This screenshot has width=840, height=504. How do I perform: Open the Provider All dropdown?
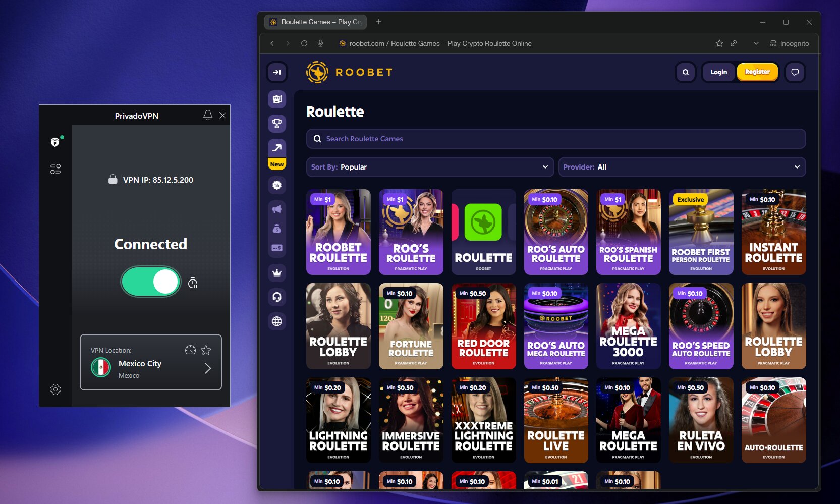[682, 167]
